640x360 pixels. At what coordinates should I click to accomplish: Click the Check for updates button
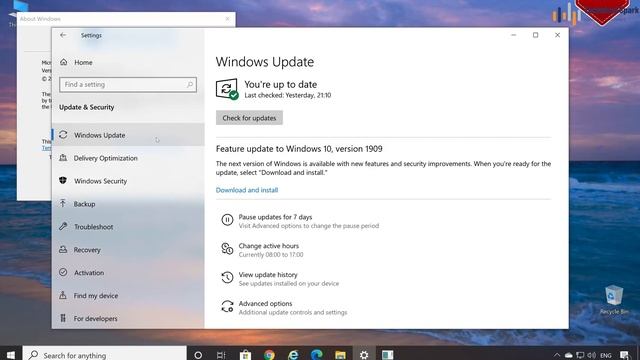click(249, 118)
